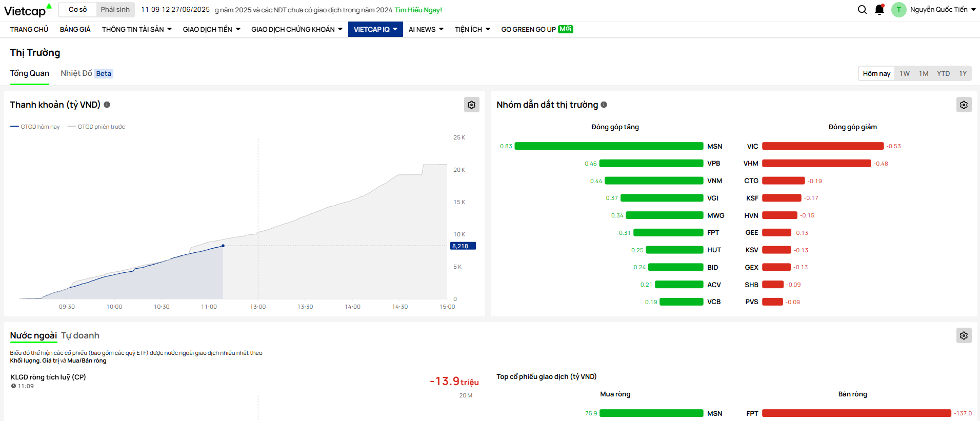This screenshot has width=980, height=421.
Task: Click SHB ticker label
Action: coord(752,285)
